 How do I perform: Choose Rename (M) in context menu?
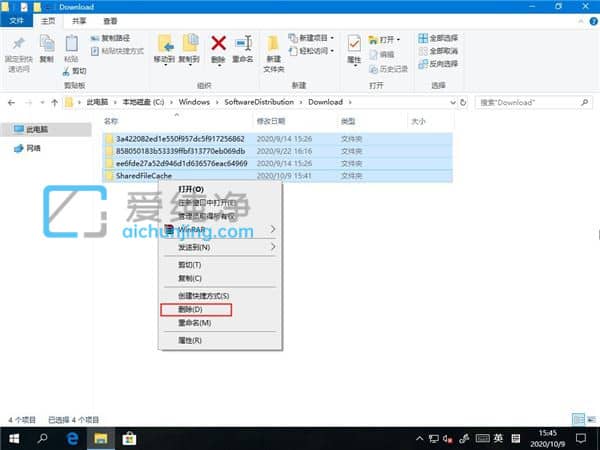[220, 323]
